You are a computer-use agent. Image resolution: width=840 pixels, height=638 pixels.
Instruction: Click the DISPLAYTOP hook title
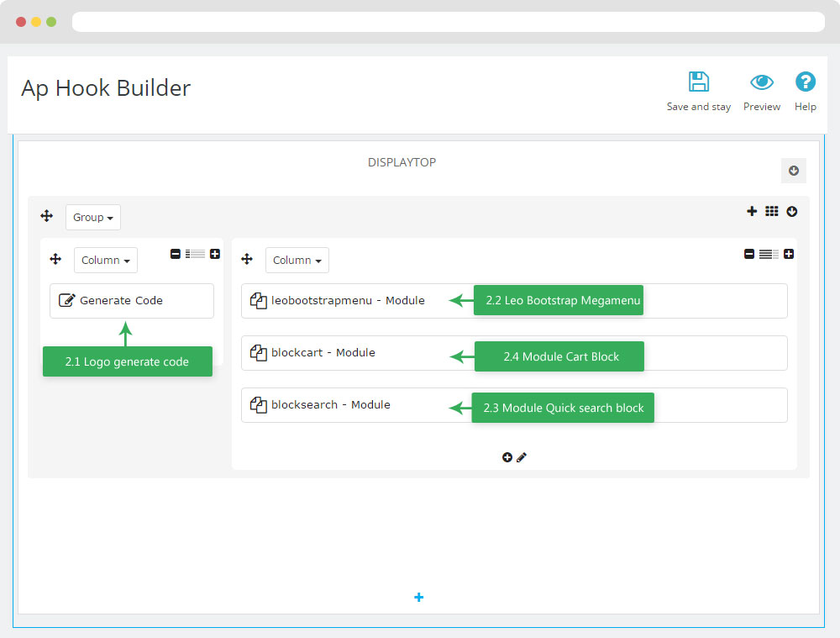(x=402, y=162)
